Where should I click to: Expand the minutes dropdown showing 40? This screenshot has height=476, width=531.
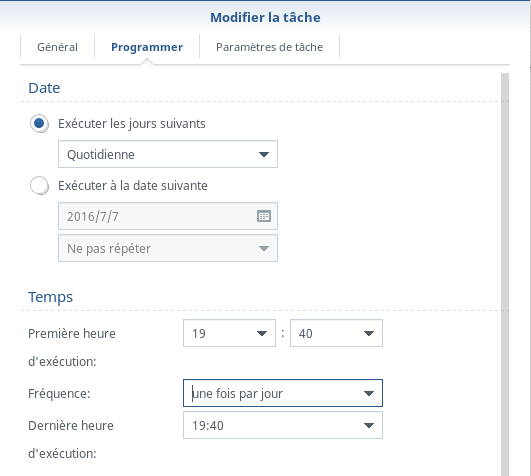(x=368, y=333)
